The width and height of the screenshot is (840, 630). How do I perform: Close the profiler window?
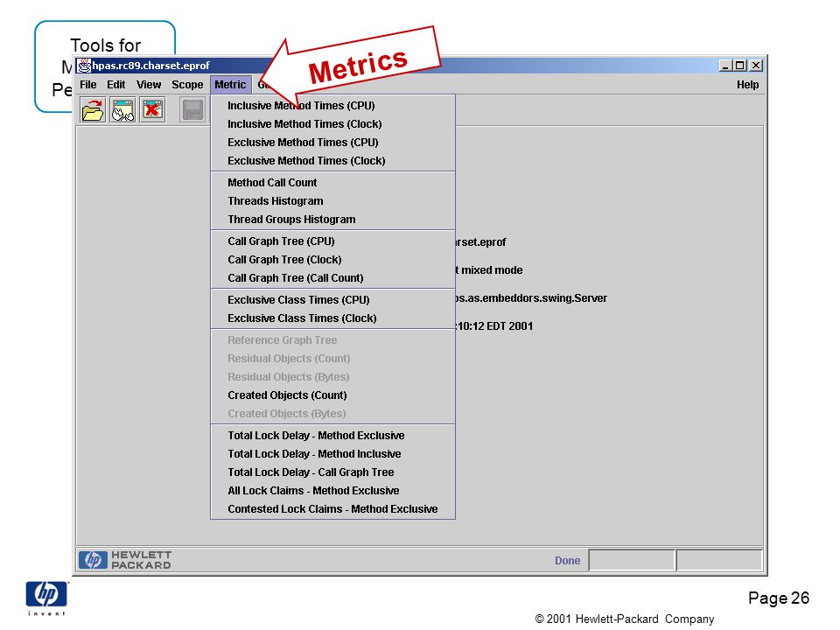tap(755, 66)
